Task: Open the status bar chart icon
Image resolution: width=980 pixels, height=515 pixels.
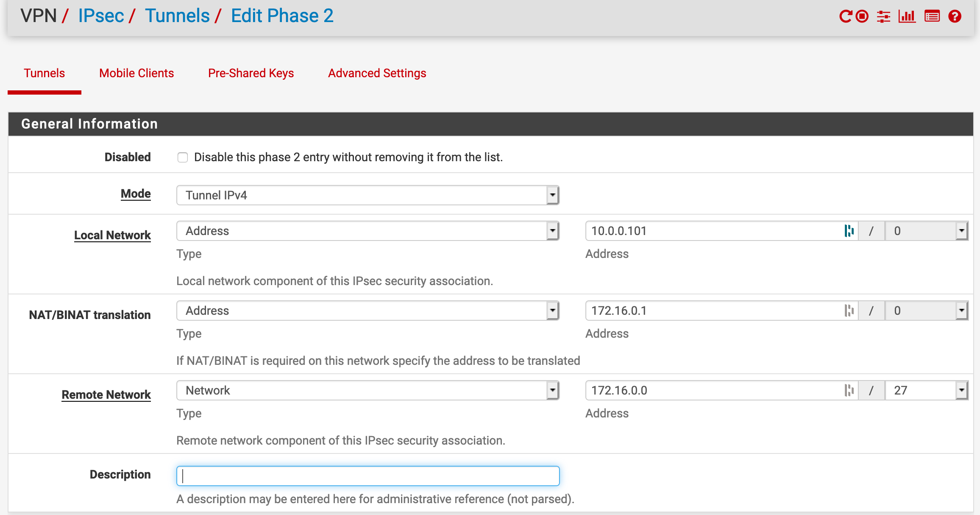Action: (907, 17)
